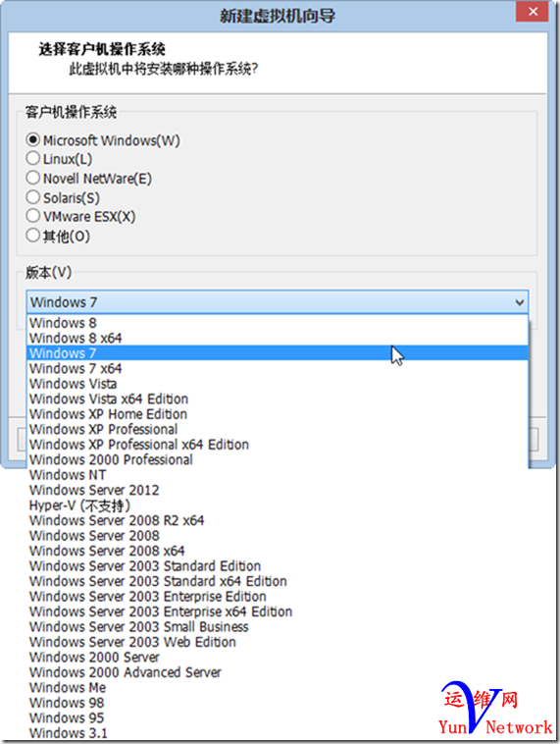Select Windows Server 2008 x64
The image size is (560, 744).
278,551
